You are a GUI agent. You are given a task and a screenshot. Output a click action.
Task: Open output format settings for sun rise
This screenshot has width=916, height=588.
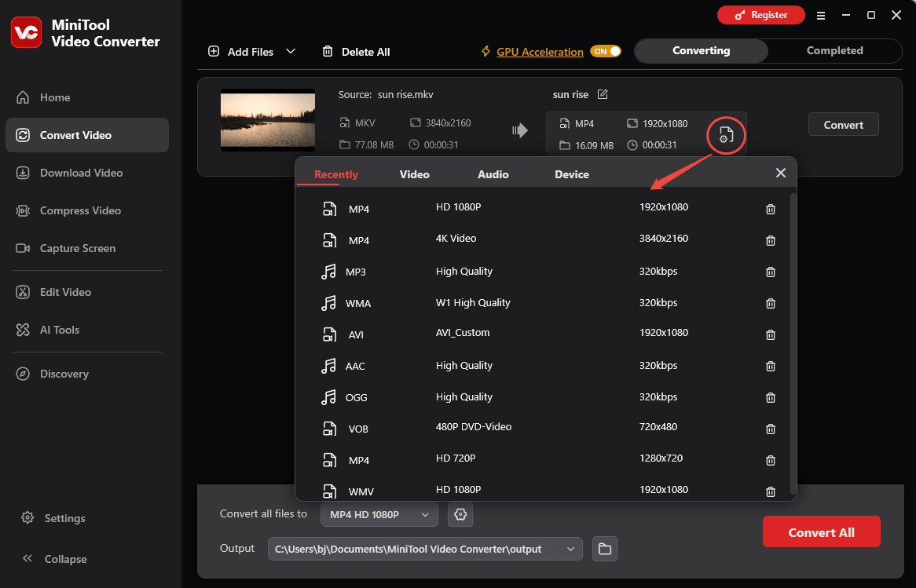point(726,135)
